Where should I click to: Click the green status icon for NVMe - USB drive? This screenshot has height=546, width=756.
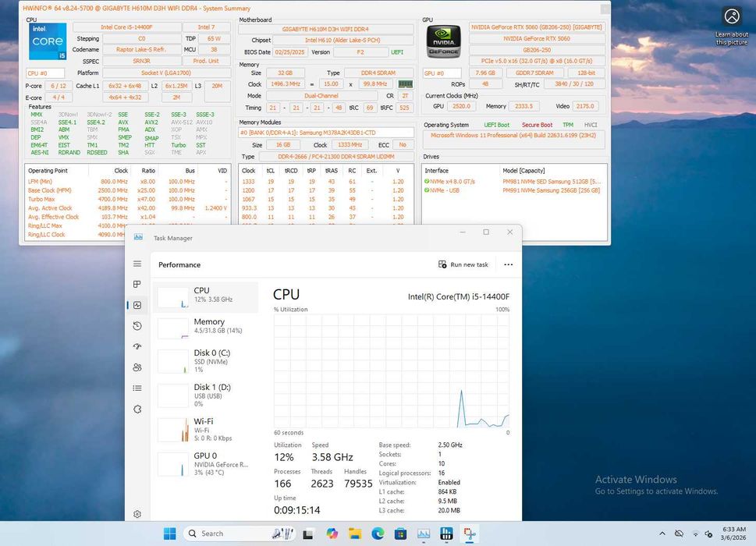pyautogui.click(x=427, y=190)
